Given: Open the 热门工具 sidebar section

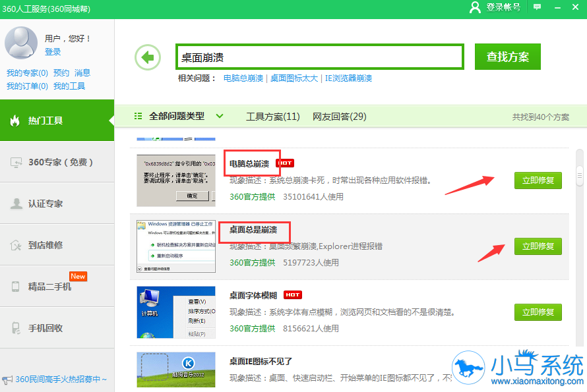Looking at the screenshot, I should (57, 121).
